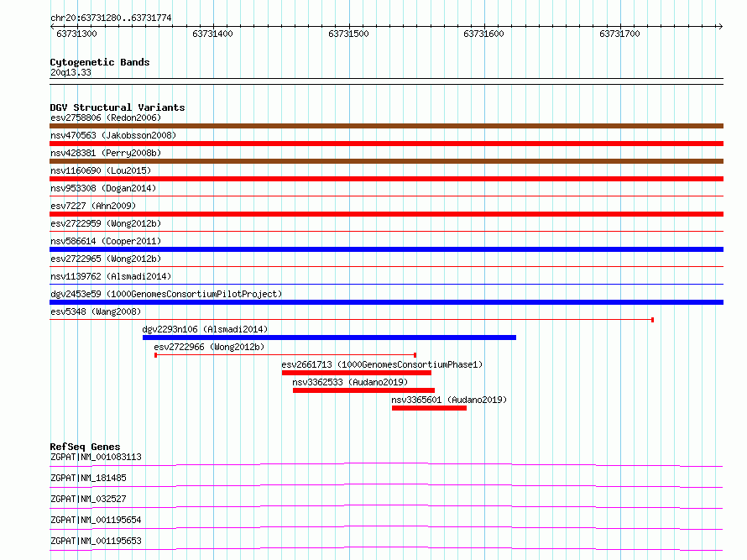Click the thick red nsv1160690 bar

(386, 179)
